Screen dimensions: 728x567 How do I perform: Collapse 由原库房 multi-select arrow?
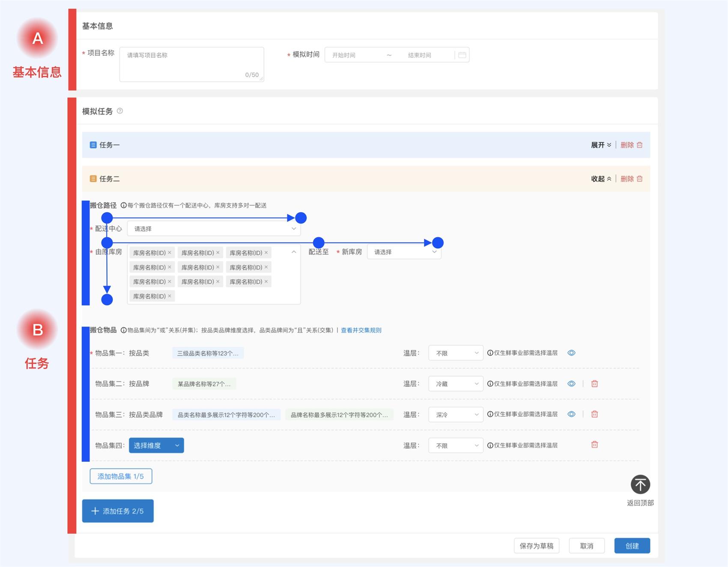point(294,252)
